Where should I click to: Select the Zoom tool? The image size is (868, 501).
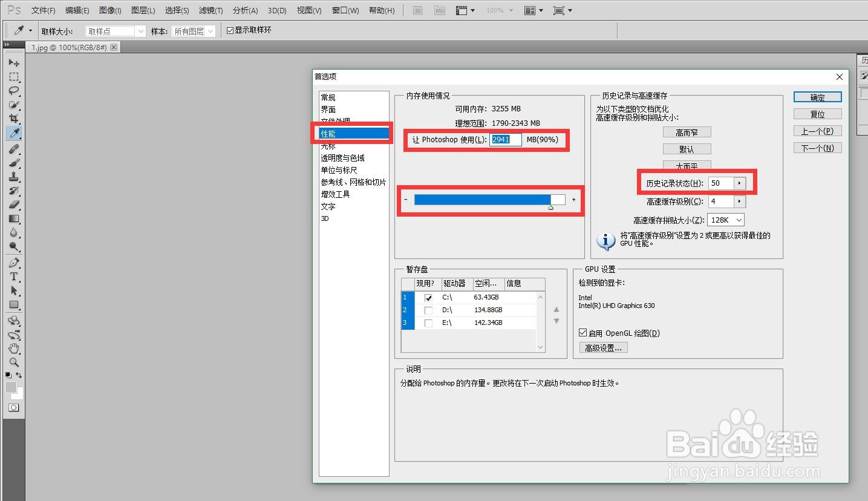click(x=13, y=362)
